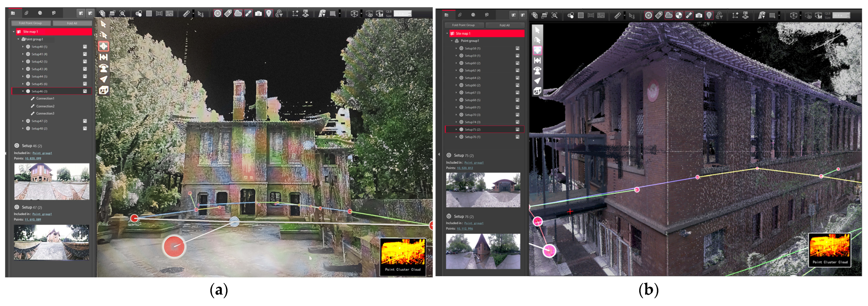This screenshot has width=868, height=306.
Task: Toggle image icon beside Setup48 (2)
Action: 85,129
